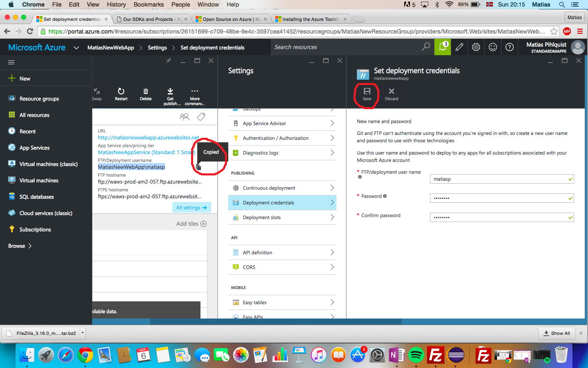Open Deployment slots settings
This screenshot has width=588, height=368.
pyautogui.click(x=283, y=218)
